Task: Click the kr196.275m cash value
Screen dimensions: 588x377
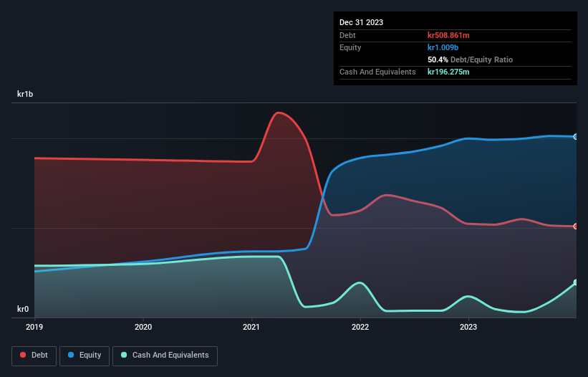Action: pyautogui.click(x=448, y=72)
